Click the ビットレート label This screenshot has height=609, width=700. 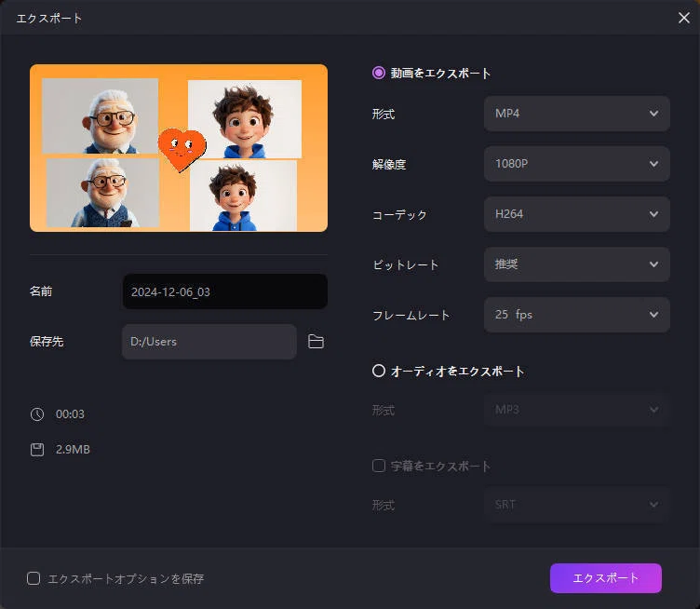[405, 264]
